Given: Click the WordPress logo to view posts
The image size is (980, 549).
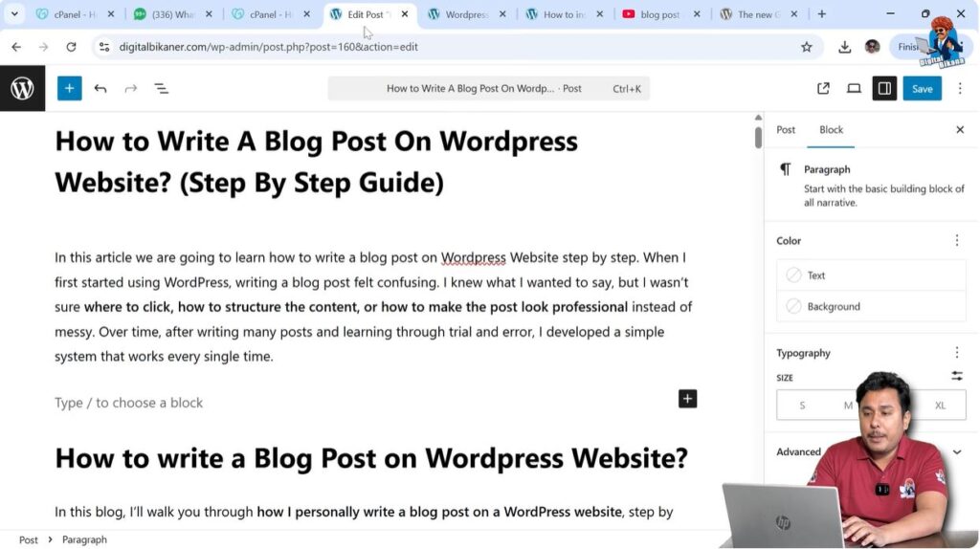Looking at the screenshot, I should [x=23, y=88].
